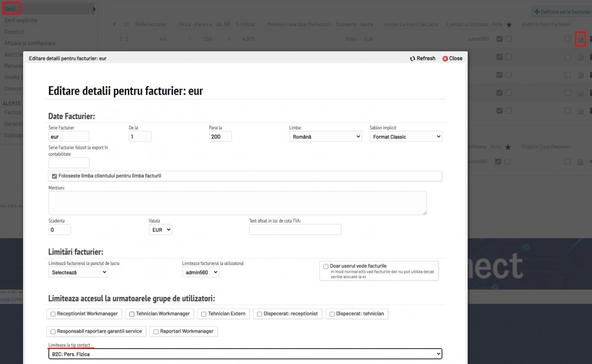Click the edit icon in third series row

(x=581, y=75)
